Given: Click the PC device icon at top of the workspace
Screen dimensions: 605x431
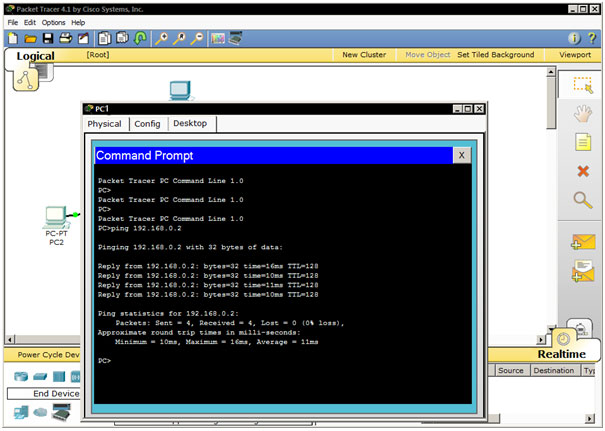Looking at the screenshot, I should click(181, 91).
